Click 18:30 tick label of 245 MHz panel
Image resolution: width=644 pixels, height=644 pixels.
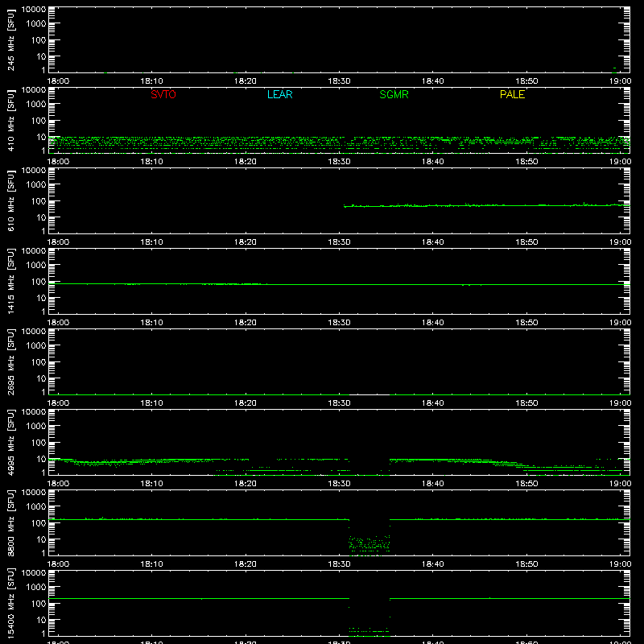pyautogui.click(x=339, y=81)
